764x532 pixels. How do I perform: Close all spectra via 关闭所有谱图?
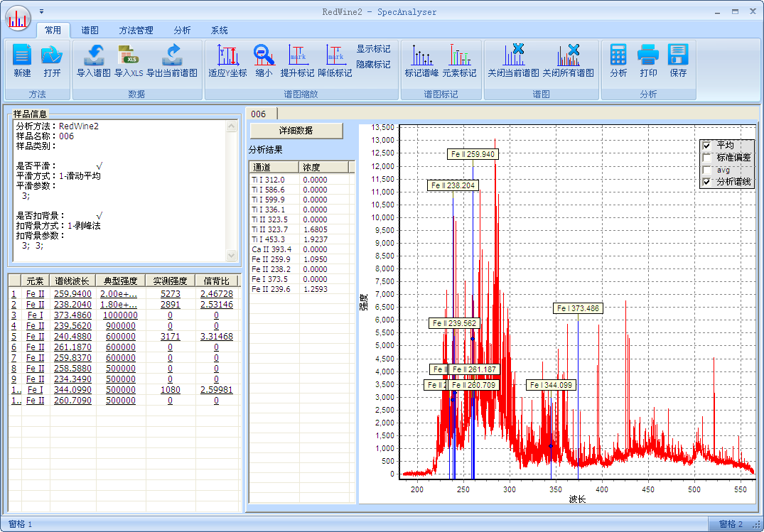(x=568, y=60)
